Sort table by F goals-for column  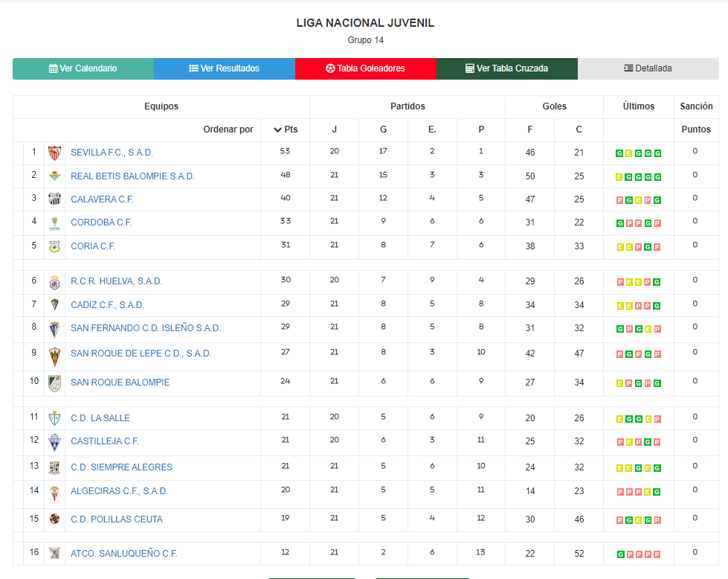click(529, 129)
